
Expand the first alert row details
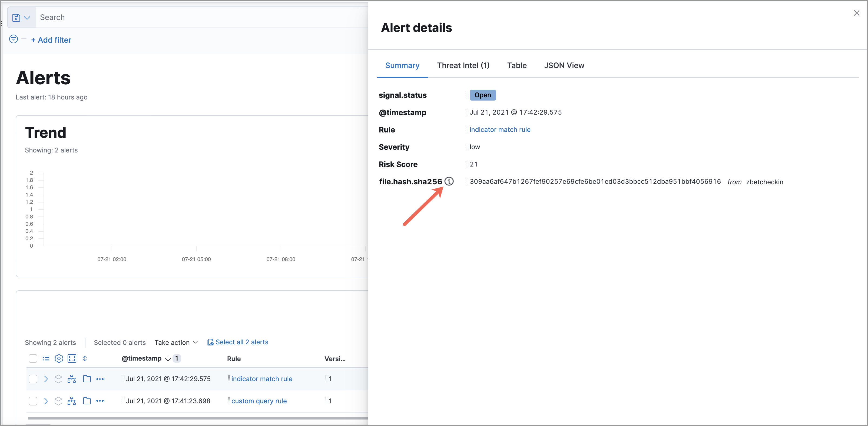click(46, 379)
